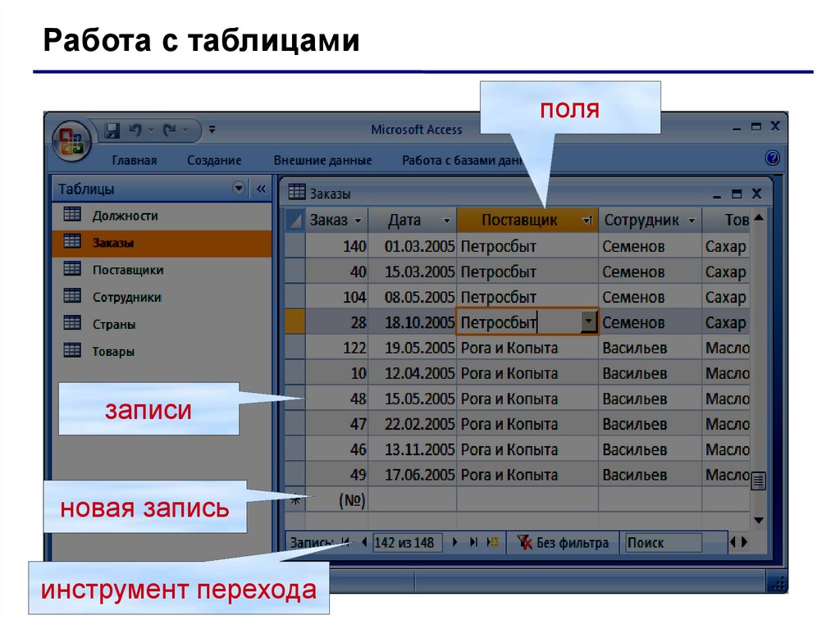Click the Товары table icon
Screen dimensions: 840x629
point(72,350)
